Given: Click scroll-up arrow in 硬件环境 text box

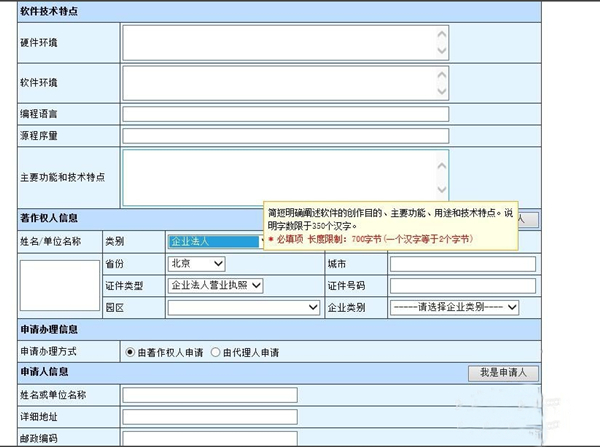Looking at the screenshot, I should (x=442, y=32).
